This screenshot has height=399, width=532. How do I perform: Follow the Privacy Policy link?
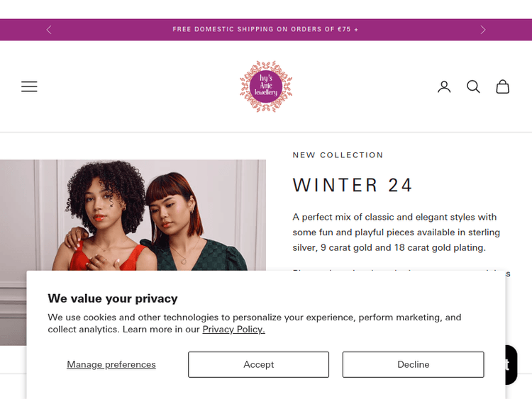point(233,330)
